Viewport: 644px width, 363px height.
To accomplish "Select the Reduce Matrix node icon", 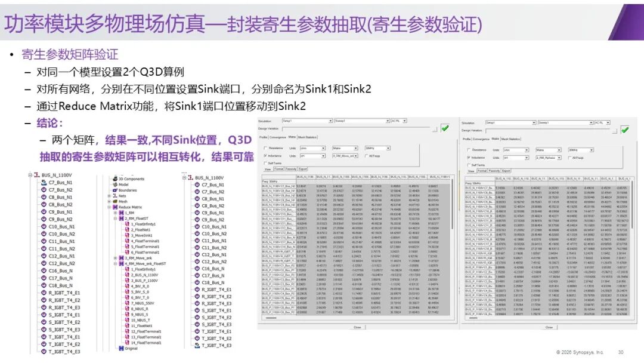I will [x=115, y=207].
